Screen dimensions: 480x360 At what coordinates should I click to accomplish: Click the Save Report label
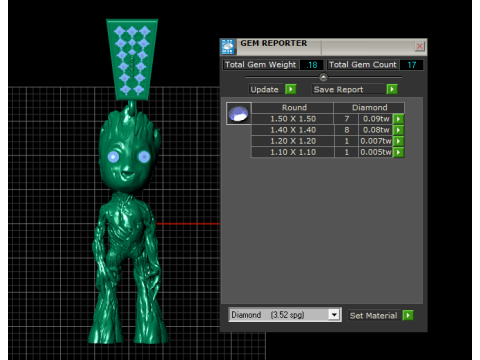[339, 89]
